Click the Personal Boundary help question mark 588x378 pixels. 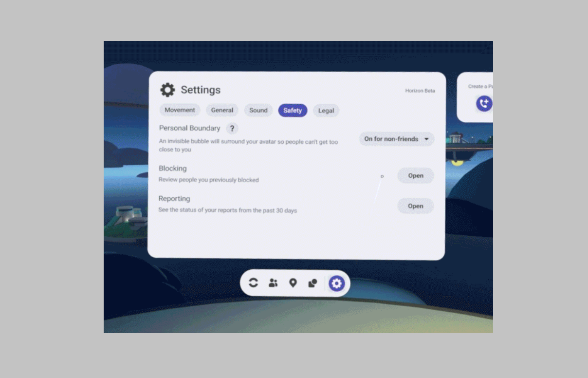point(232,129)
